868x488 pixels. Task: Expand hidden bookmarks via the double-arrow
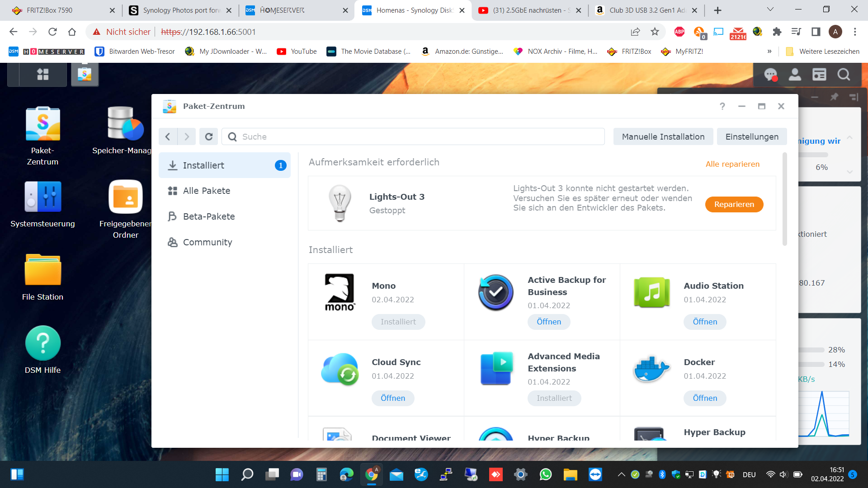769,52
